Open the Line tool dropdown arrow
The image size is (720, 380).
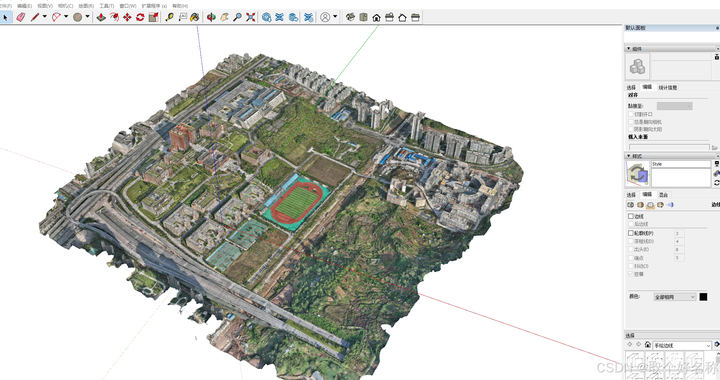click(x=45, y=17)
